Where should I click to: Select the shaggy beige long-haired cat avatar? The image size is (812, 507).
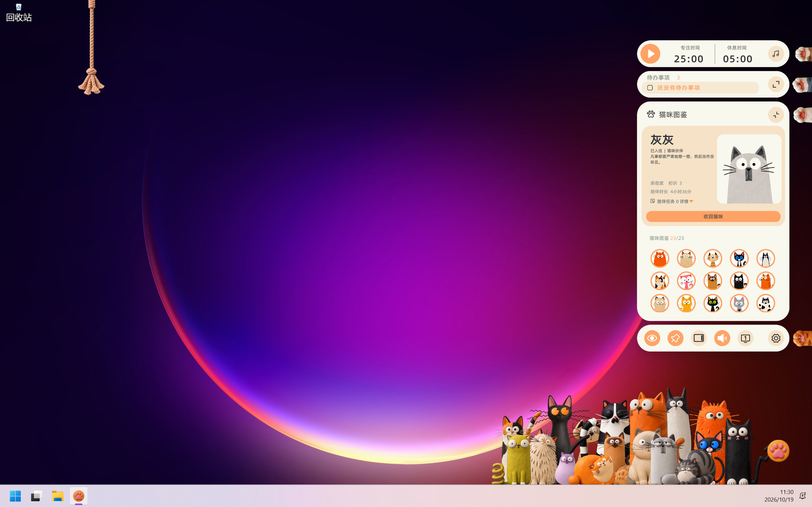coord(686,258)
